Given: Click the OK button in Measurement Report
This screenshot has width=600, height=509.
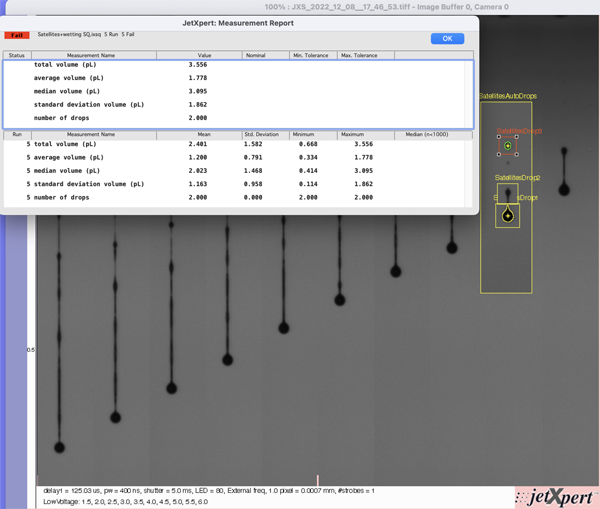Looking at the screenshot, I should 447,38.
